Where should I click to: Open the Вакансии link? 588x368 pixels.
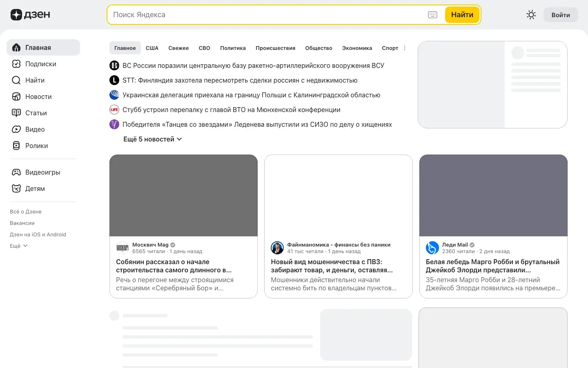coord(22,223)
